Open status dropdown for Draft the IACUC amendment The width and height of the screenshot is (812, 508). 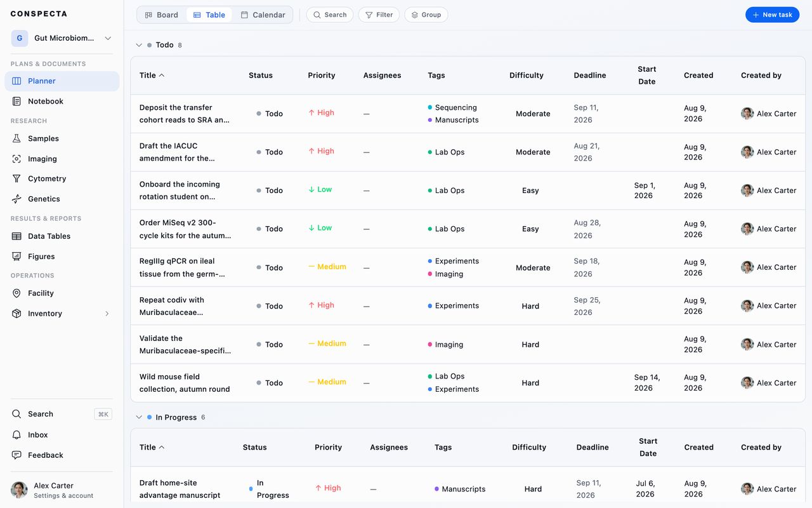coord(270,152)
